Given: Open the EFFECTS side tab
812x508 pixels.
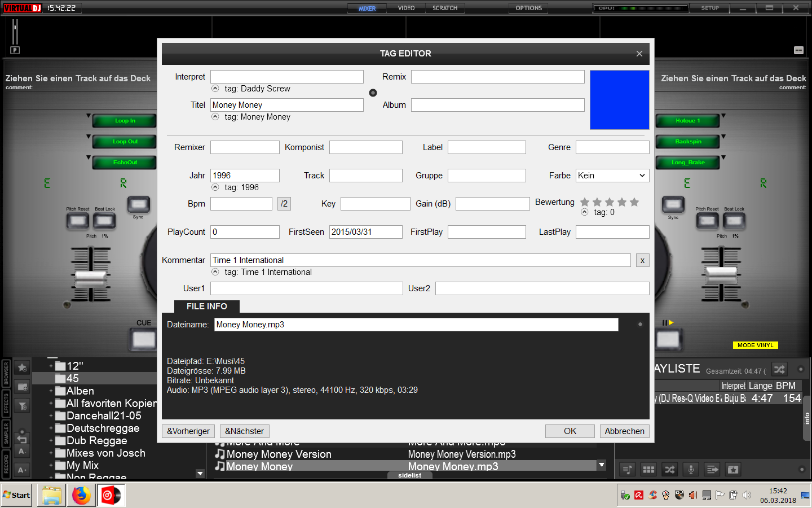Looking at the screenshot, I should 6,404.
